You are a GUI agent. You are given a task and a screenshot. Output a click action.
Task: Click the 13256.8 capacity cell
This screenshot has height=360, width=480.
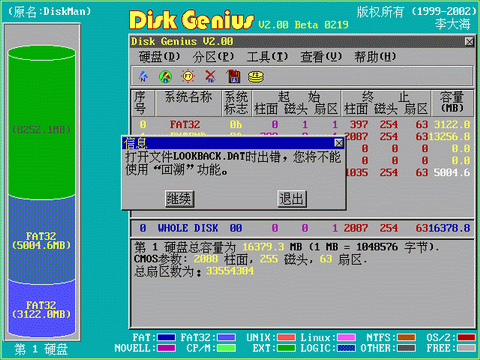[x=449, y=136]
